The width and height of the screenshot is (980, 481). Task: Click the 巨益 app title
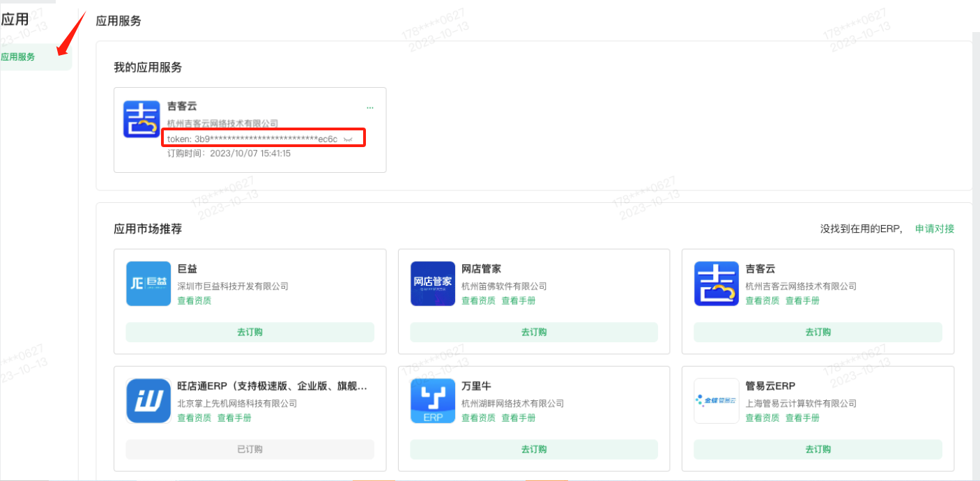tap(187, 269)
